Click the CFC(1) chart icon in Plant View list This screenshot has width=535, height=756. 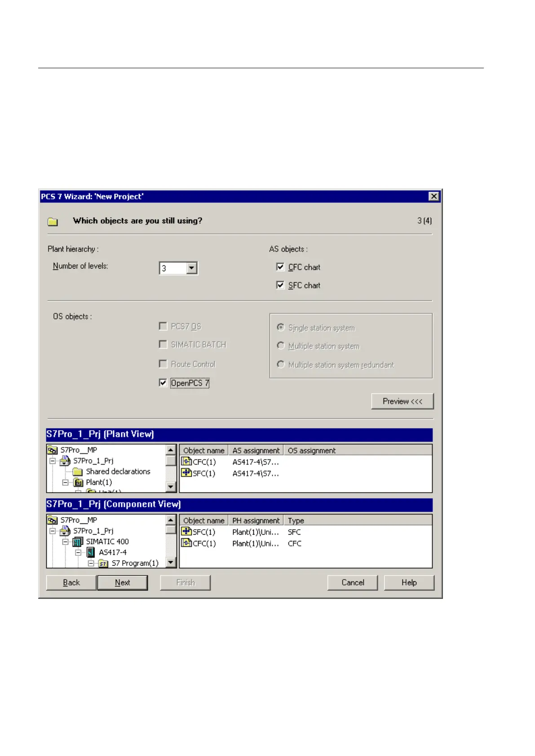point(186,462)
